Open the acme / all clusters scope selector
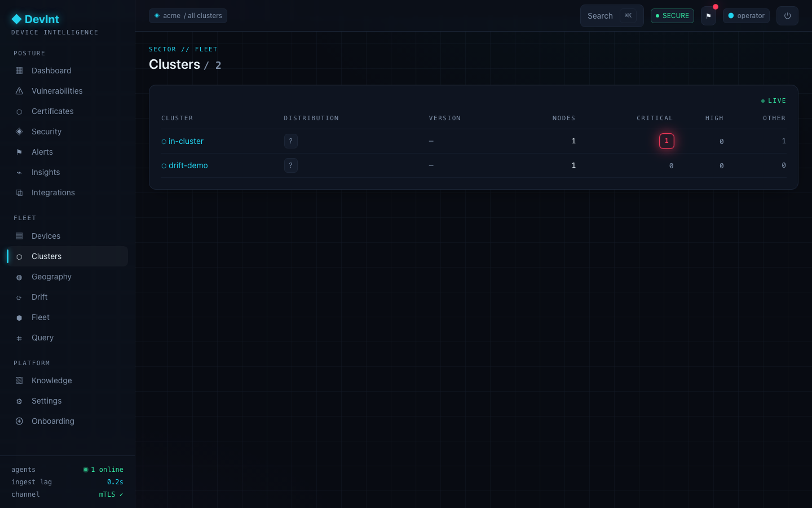This screenshot has width=812, height=508. pos(188,16)
